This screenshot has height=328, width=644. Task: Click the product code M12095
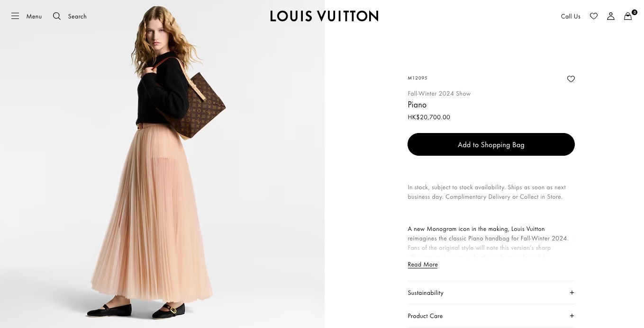click(417, 78)
